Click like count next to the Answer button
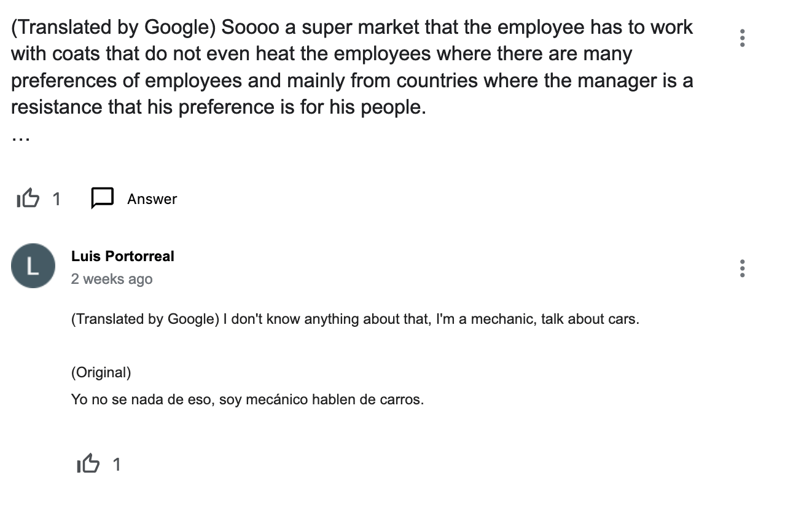The image size is (812, 510). tap(57, 199)
